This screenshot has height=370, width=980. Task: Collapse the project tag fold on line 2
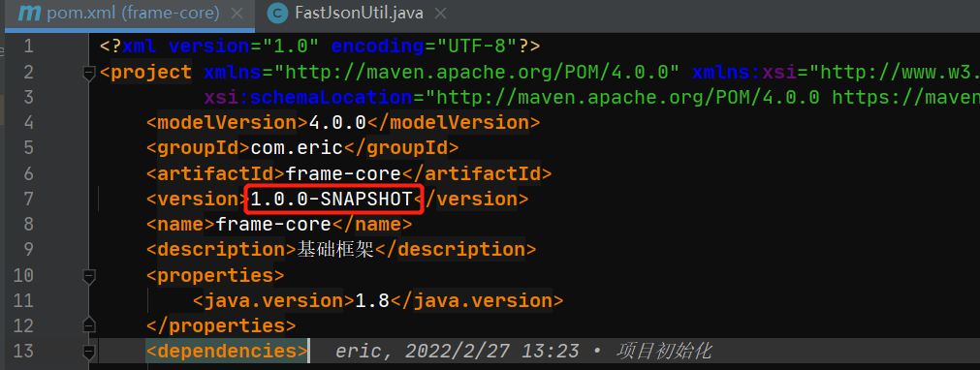pos(89,73)
